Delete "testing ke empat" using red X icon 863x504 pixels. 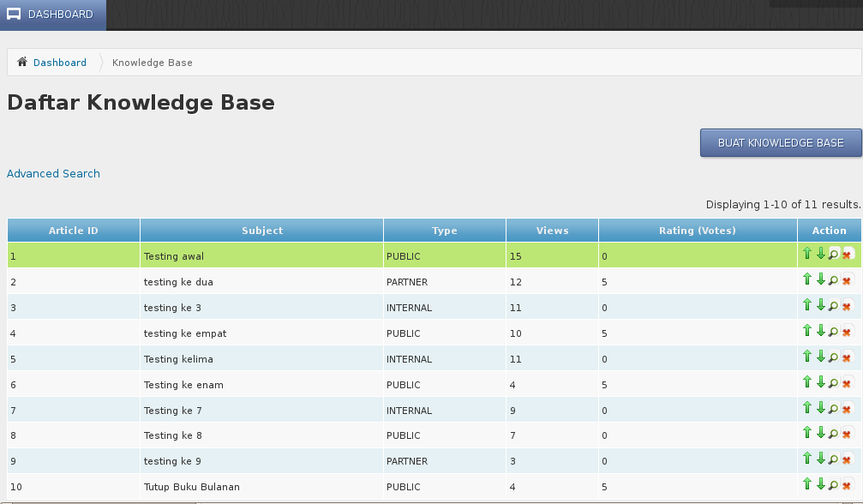(848, 331)
